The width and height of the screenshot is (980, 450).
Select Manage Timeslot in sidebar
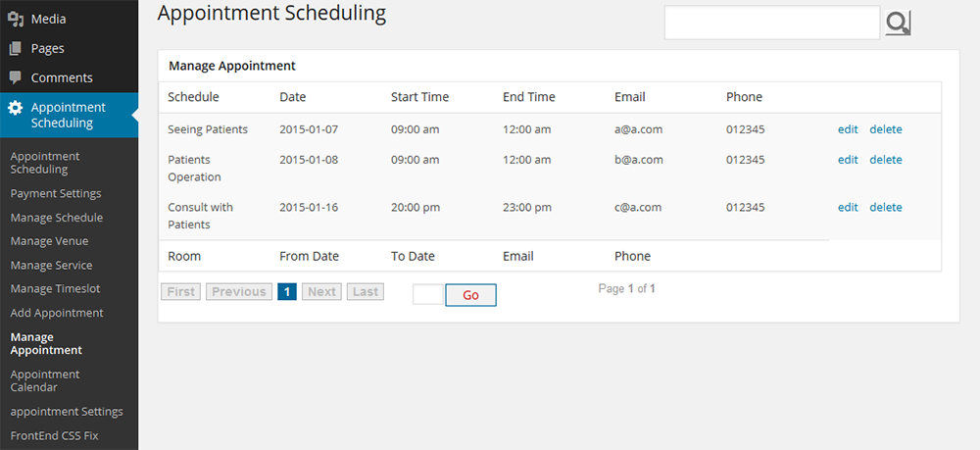tap(55, 289)
